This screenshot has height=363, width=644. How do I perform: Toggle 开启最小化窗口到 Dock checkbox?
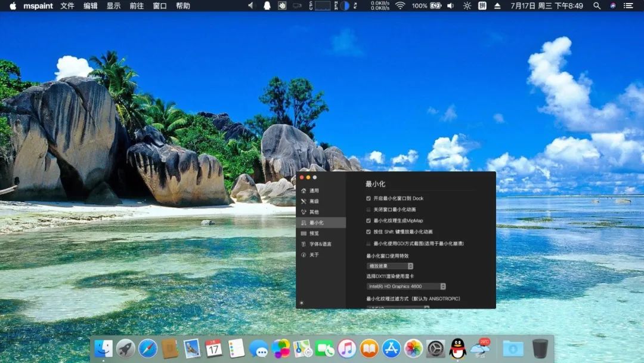click(369, 198)
